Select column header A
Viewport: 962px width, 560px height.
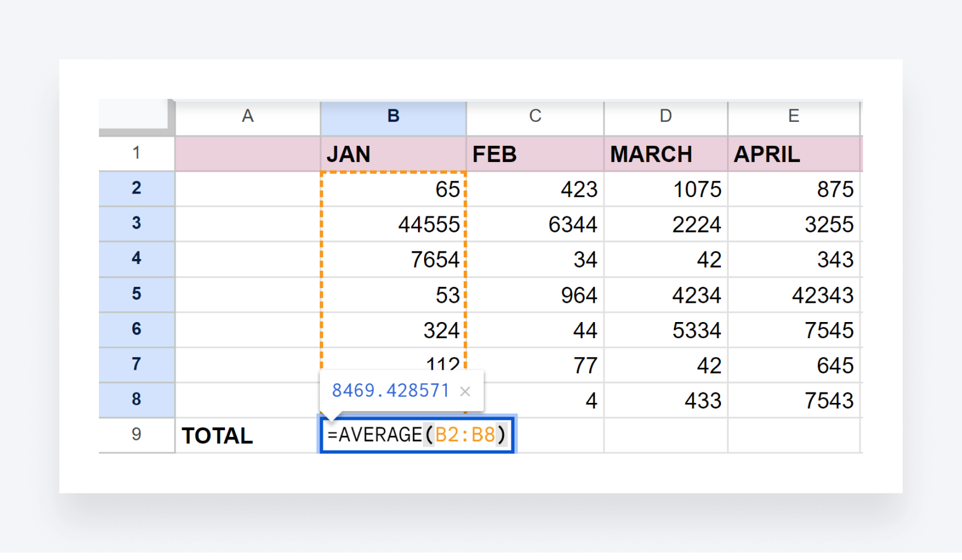pos(247,116)
